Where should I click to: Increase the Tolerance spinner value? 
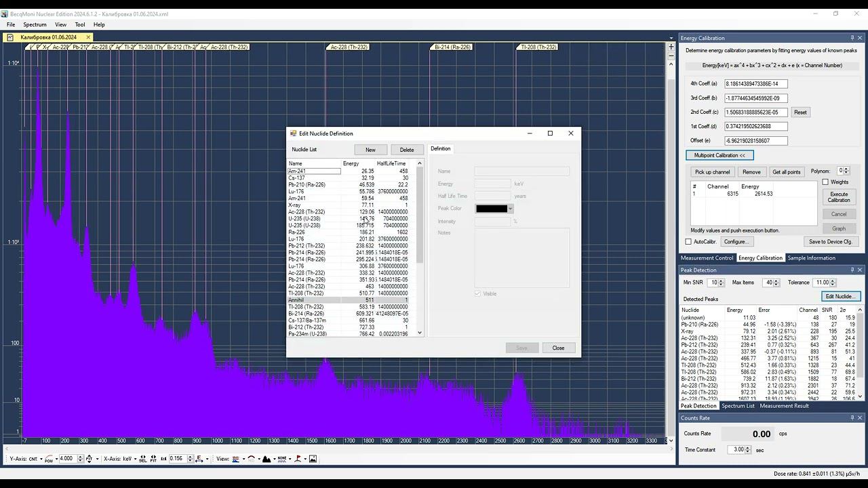pyautogui.click(x=833, y=281)
